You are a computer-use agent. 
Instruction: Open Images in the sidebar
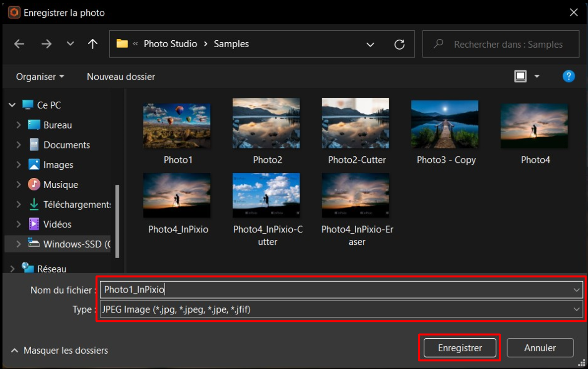(x=58, y=165)
